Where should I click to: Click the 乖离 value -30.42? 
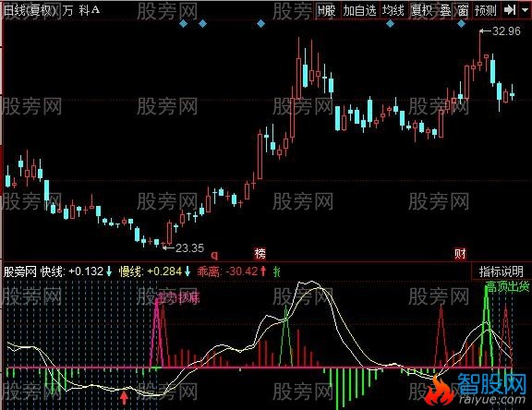point(242,271)
